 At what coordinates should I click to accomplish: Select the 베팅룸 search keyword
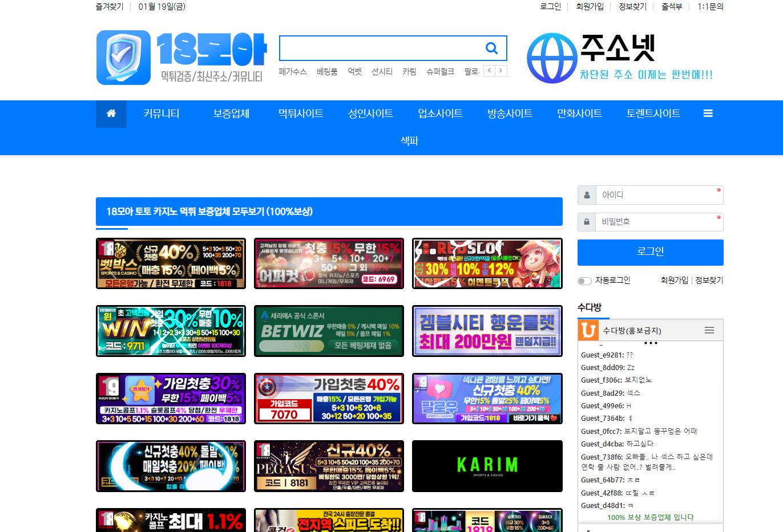(x=327, y=71)
